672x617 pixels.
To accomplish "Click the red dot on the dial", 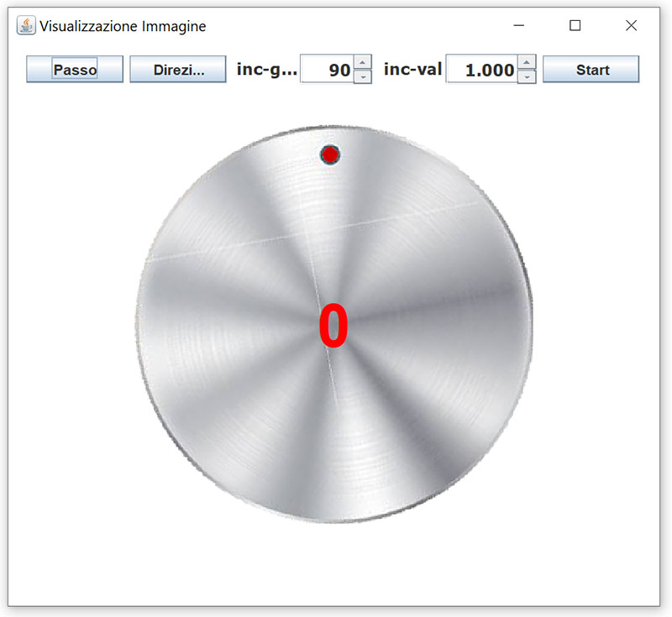I will pyautogui.click(x=329, y=154).
